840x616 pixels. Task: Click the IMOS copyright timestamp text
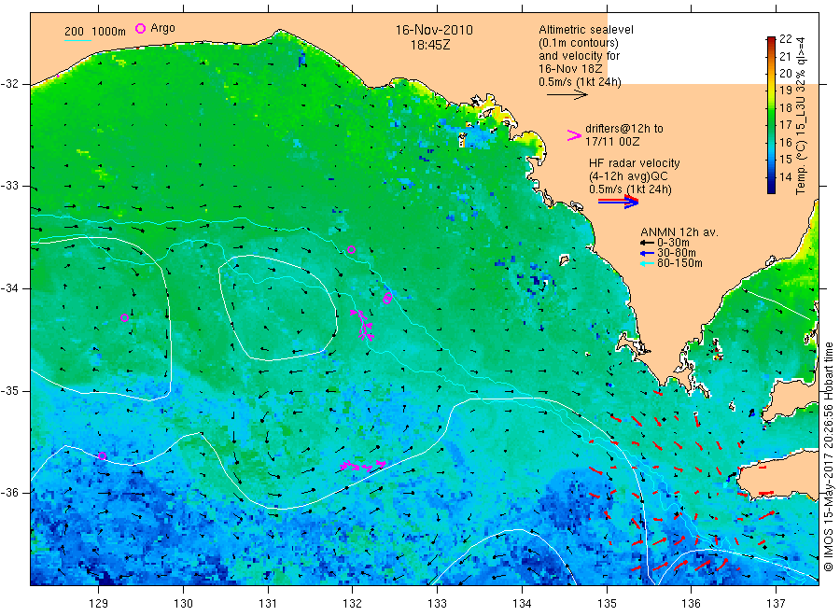[x=828, y=456]
